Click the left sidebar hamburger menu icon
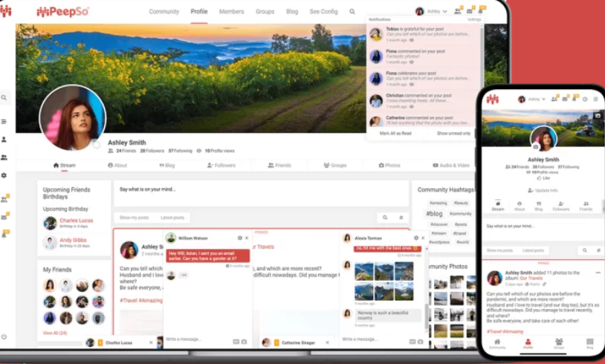This screenshot has height=364, width=605. click(x=4, y=122)
